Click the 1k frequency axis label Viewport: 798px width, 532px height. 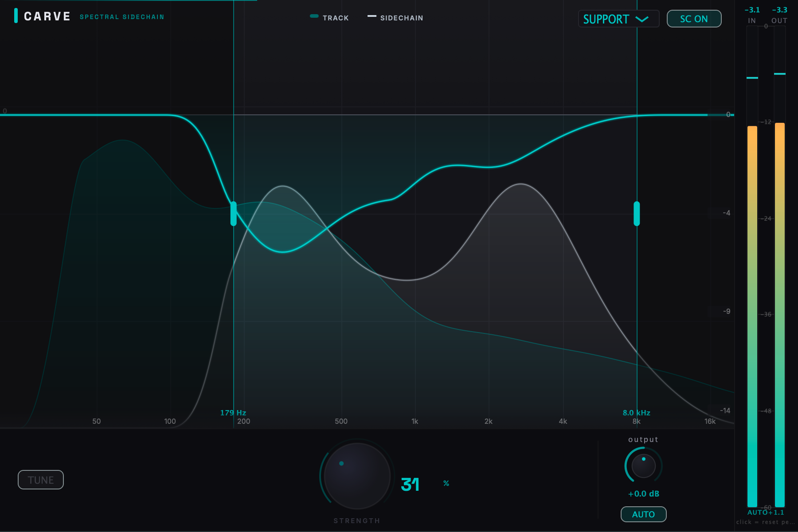(x=415, y=421)
